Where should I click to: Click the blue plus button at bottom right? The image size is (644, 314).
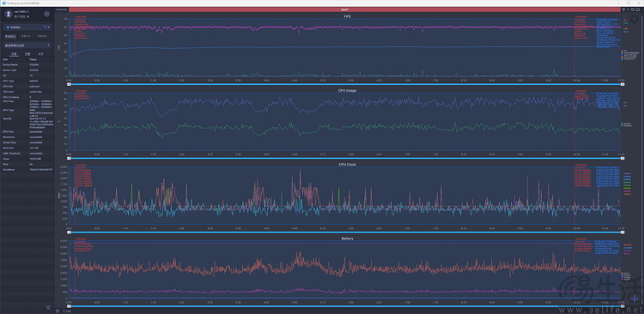click(x=635, y=299)
